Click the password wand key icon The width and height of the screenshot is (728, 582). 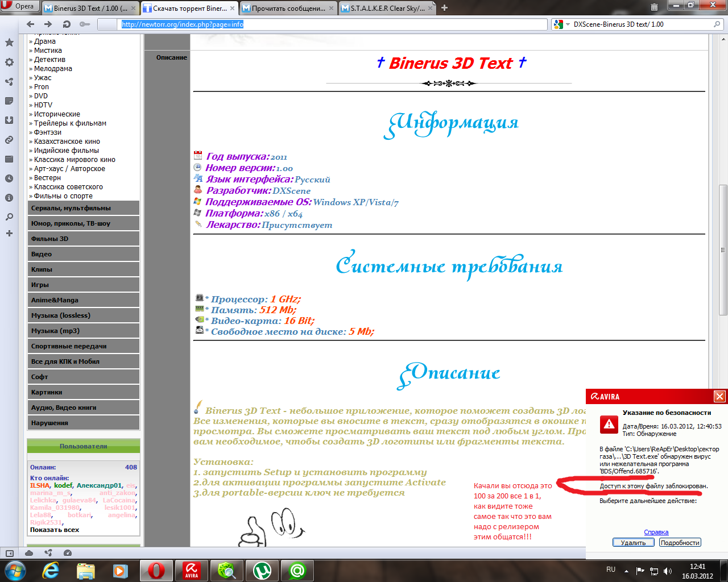click(x=85, y=24)
